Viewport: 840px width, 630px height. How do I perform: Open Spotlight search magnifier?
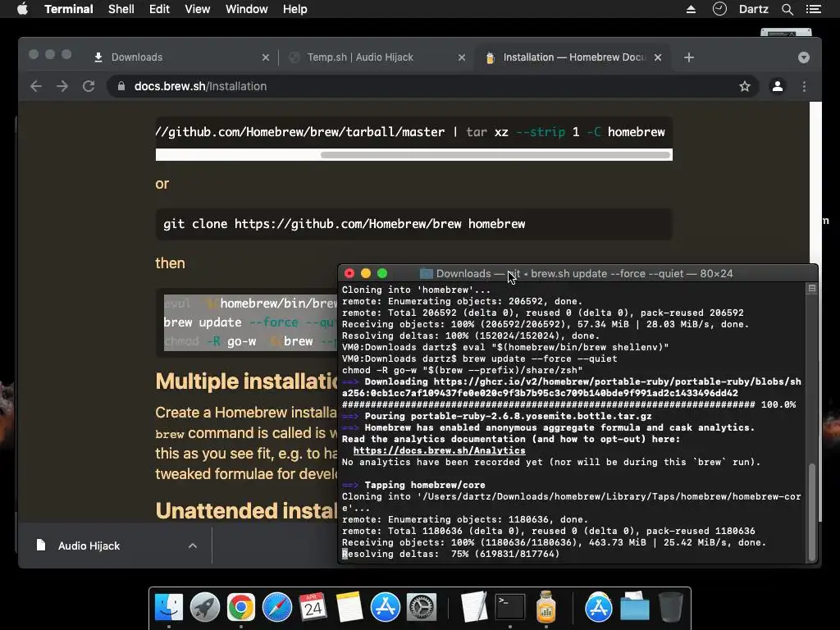pos(787,9)
